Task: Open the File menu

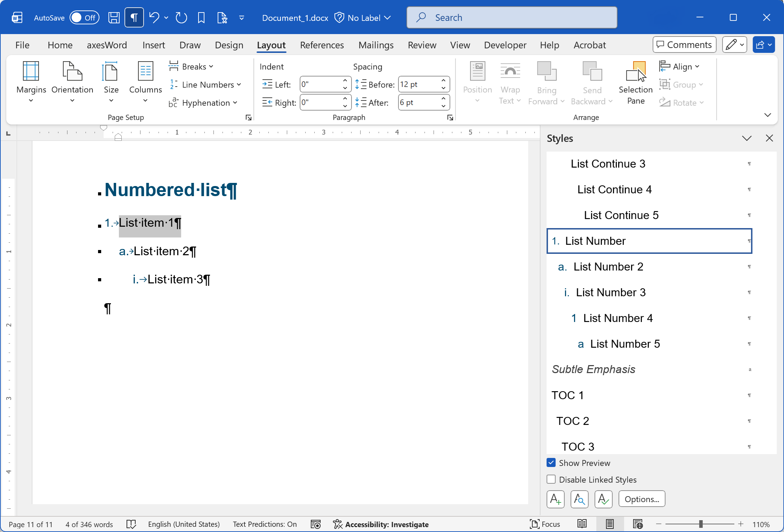Action: 22,45
